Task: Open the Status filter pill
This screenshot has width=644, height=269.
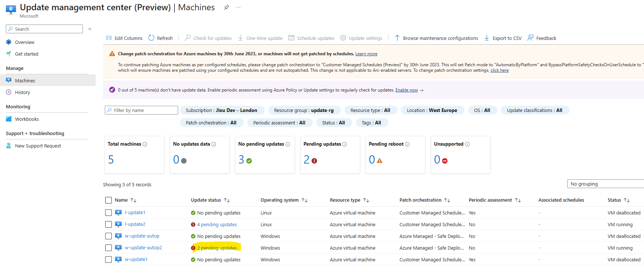Action: click(334, 123)
